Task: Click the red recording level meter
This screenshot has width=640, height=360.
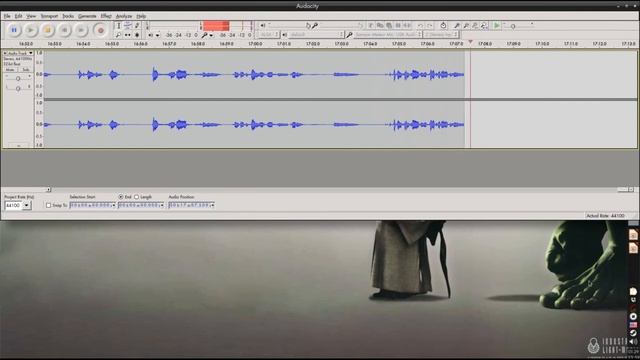Action: (x=216, y=26)
